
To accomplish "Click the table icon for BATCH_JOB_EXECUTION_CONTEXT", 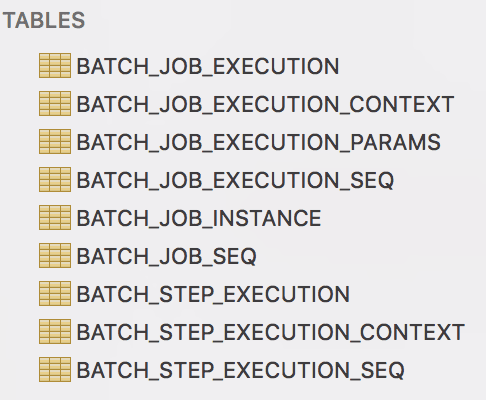I will coord(55,103).
